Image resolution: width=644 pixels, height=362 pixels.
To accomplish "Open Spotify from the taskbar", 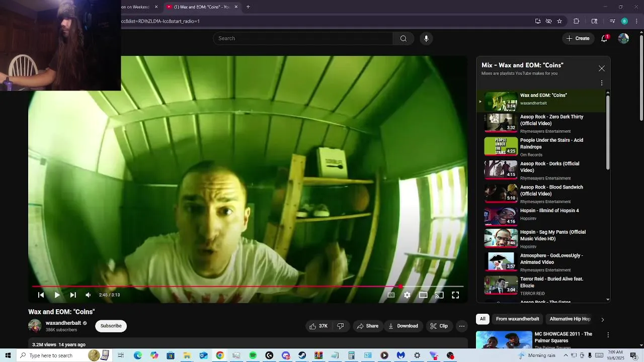I will (253, 355).
